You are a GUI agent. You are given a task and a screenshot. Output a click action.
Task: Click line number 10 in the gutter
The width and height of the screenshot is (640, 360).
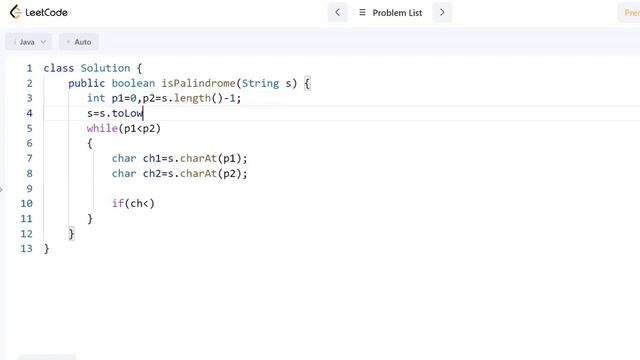(x=27, y=203)
